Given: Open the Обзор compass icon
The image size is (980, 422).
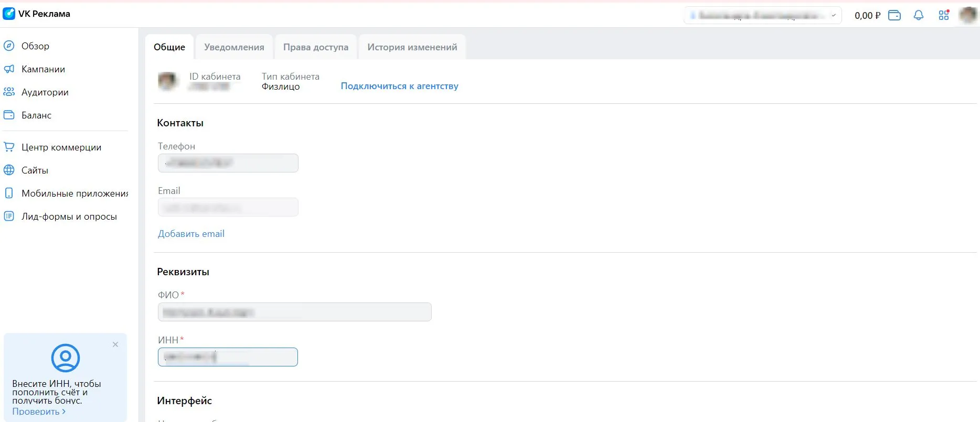Looking at the screenshot, I should coord(9,46).
